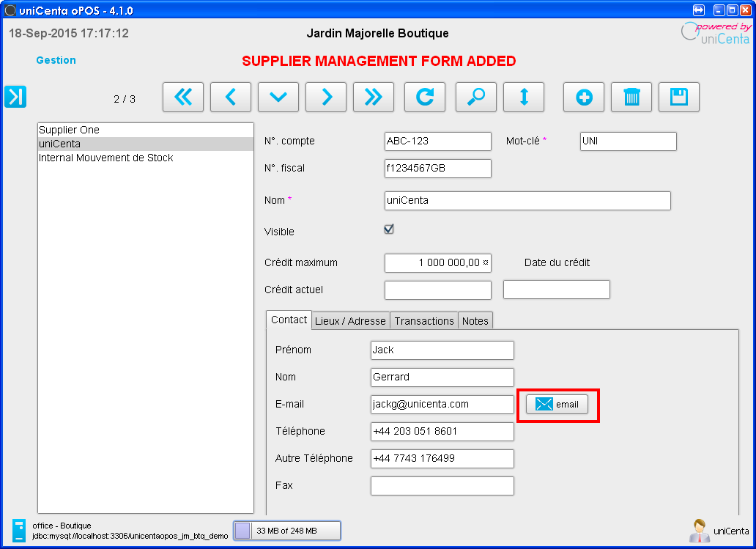Image resolution: width=756 pixels, height=549 pixels.
Task: Save the supplier record with the disk icon
Action: click(678, 96)
